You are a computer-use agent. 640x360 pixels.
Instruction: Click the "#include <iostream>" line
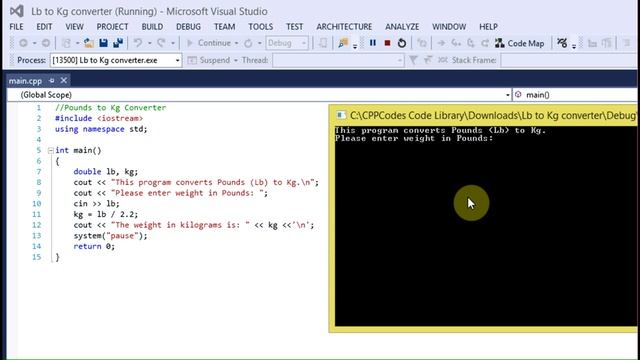[99, 118]
